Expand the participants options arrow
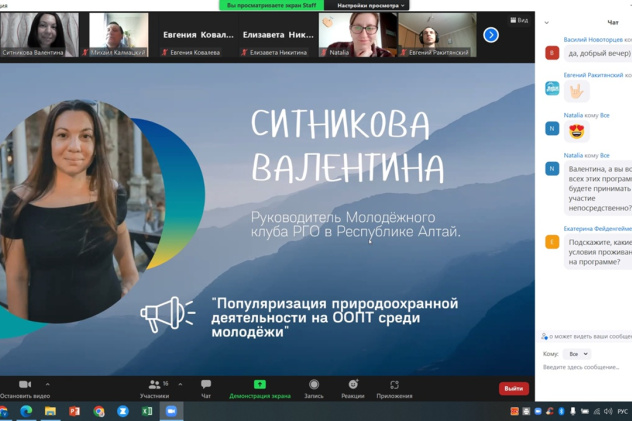Screen dimensions: 632x421 pyautogui.click(x=180, y=384)
